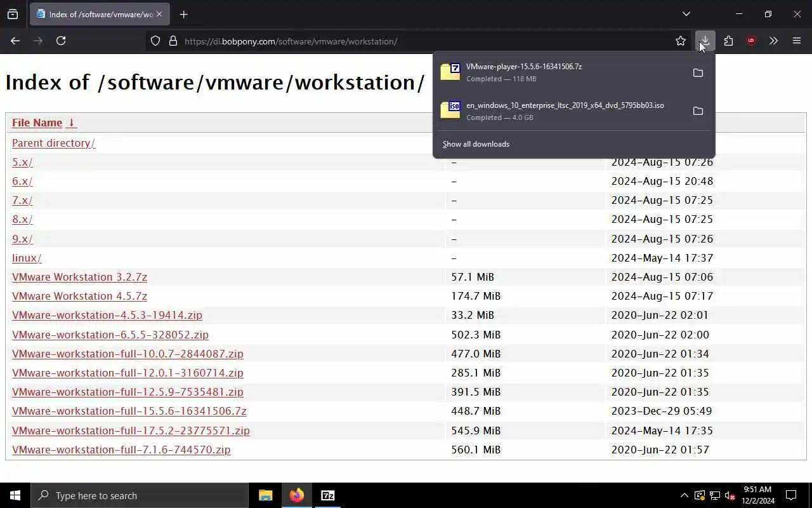812x508 pixels.
Task: Download VMware-workstation-full-12.0.1-3160714.zip
Action: point(128,373)
